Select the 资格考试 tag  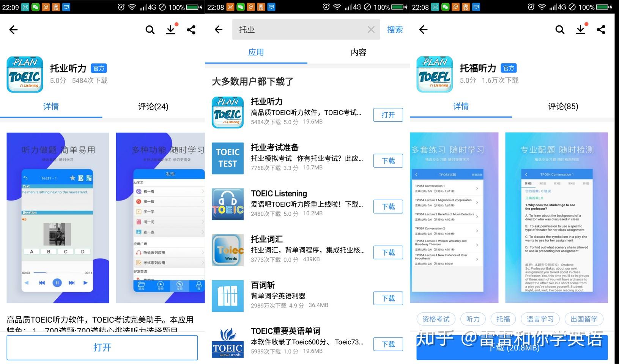point(436,319)
